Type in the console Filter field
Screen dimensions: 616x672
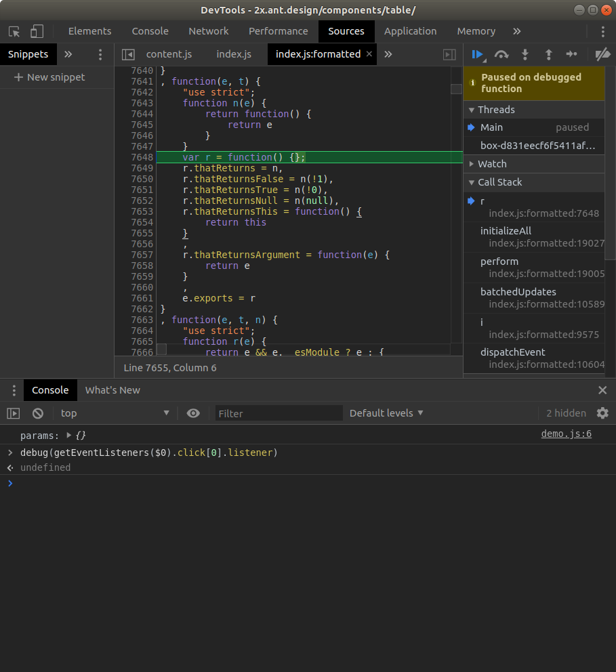point(279,413)
